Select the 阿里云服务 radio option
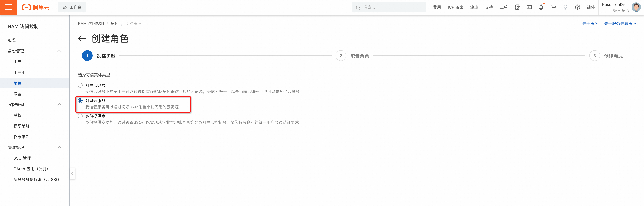644x206 pixels. coord(80,100)
